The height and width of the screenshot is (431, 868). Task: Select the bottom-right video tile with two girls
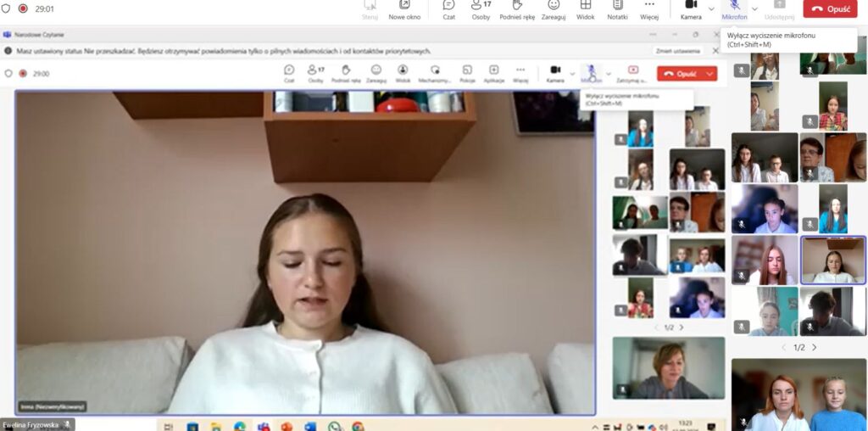click(798, 395)
